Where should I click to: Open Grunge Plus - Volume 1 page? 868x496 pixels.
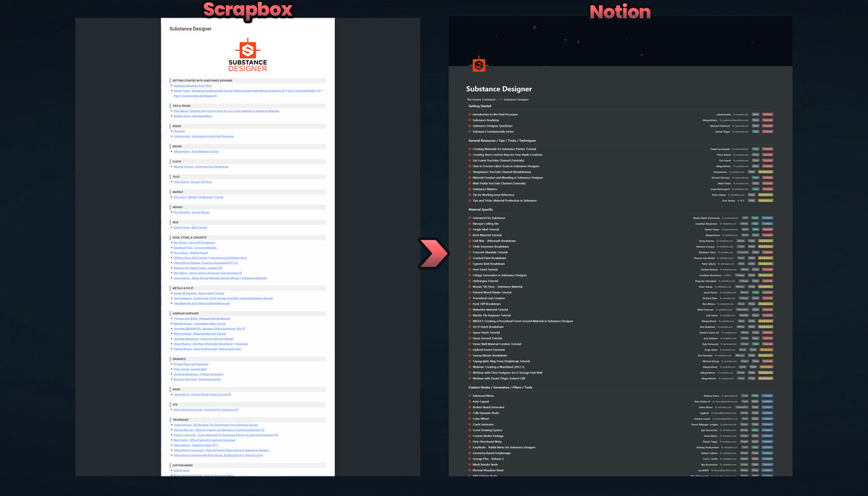[488, 459]
